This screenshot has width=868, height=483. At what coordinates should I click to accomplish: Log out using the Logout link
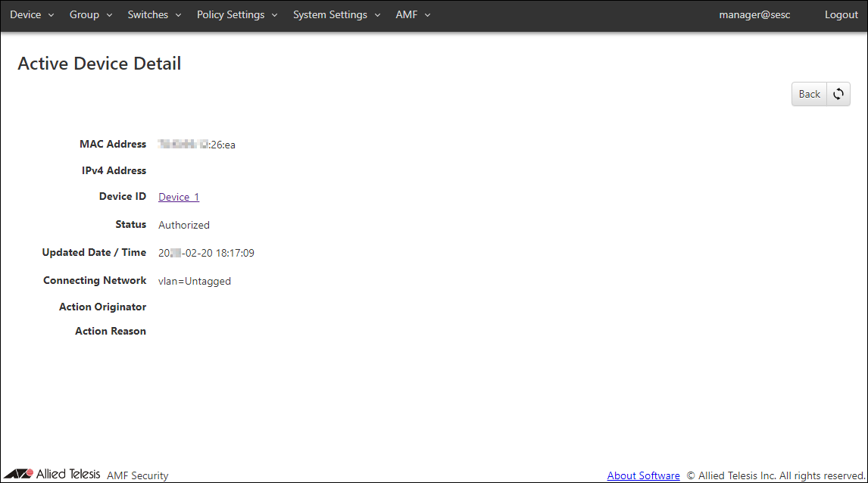pos(841,15)
